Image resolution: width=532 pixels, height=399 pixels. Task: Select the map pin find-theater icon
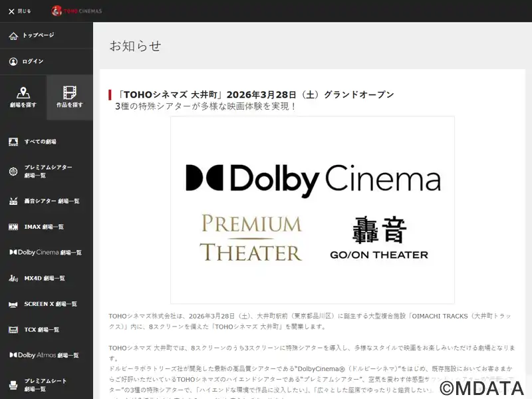click(23, 92)
